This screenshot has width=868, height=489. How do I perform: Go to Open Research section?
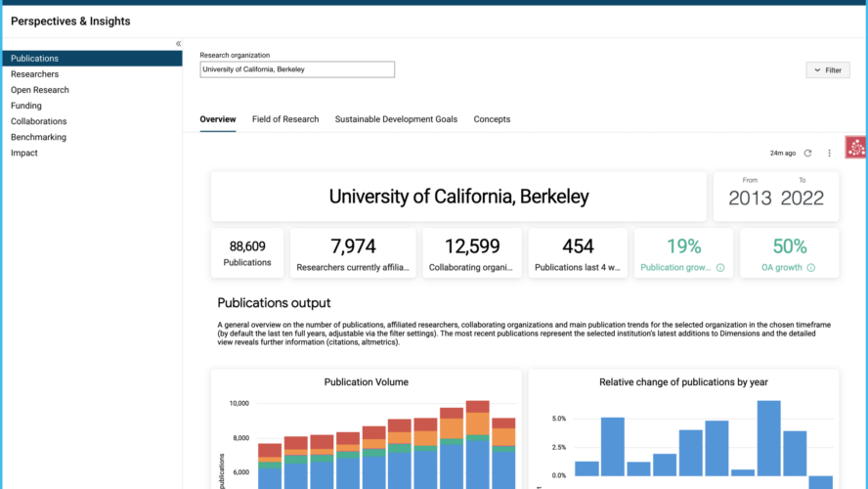[x=40, y=90]
